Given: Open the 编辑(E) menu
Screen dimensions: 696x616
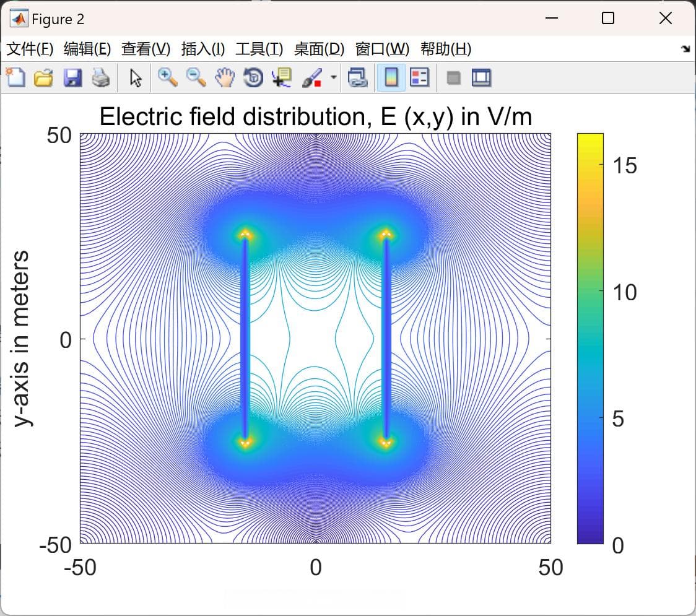Looking at the screenshot, I should tap(87, 49).
